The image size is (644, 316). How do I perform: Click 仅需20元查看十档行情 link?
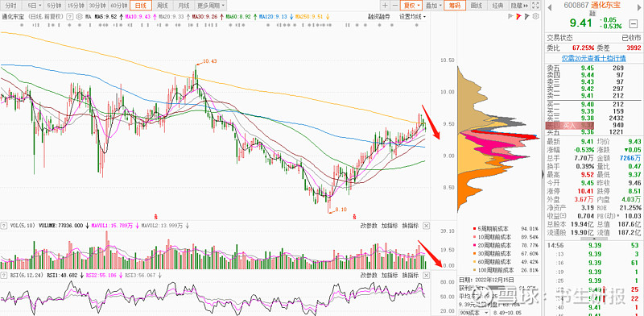point(594,58)
